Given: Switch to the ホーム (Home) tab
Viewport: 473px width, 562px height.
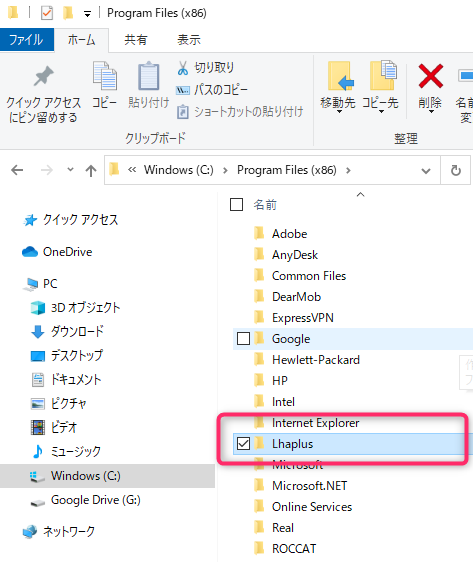Looking at the screenshot, I should 82,39.
